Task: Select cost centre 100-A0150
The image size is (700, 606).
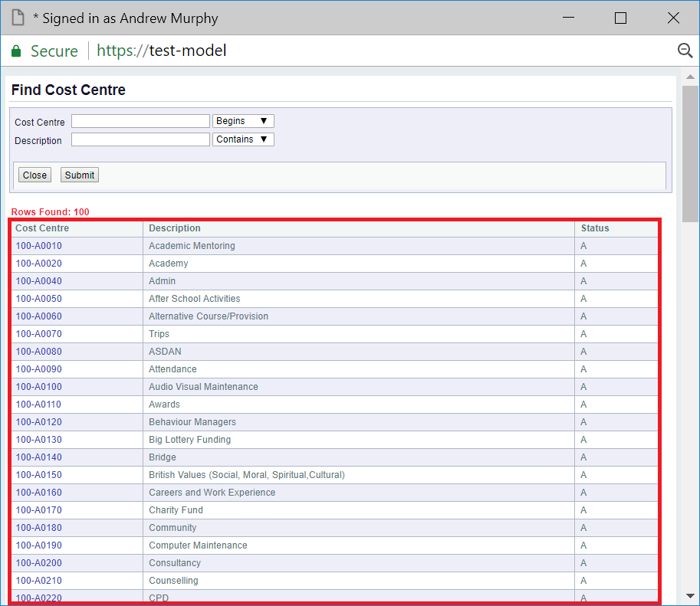Action: click(x=39, y=475)
